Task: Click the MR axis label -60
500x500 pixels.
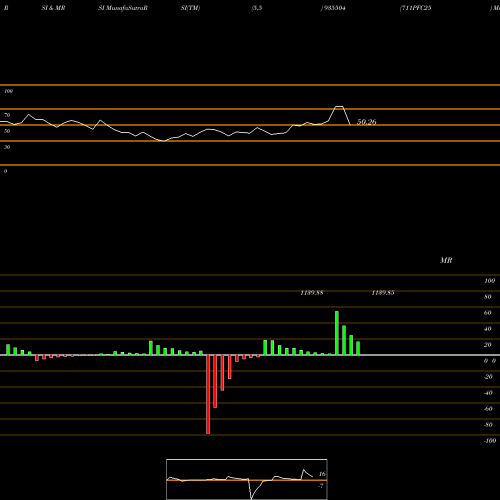Action: click(488, 409)
